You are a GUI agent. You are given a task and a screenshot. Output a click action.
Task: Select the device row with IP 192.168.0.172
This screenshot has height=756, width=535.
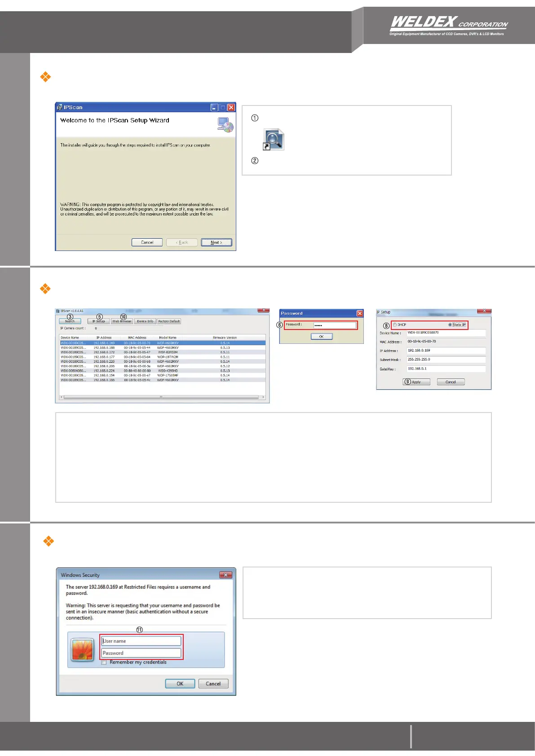click(x=162, y=352)
